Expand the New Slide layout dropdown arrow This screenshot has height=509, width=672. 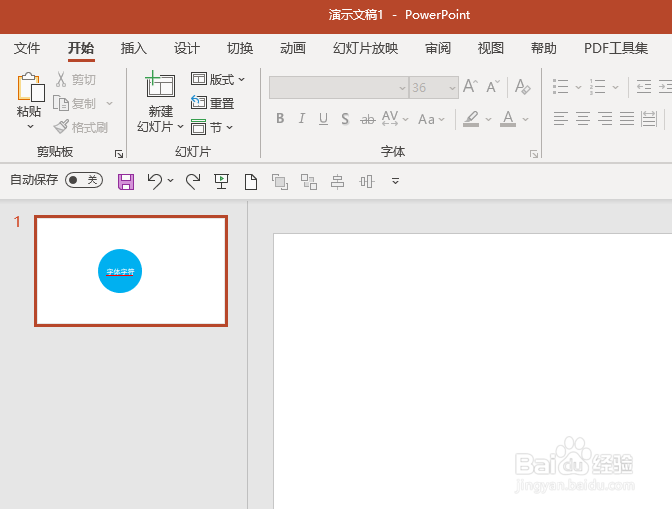pos(180,126)
